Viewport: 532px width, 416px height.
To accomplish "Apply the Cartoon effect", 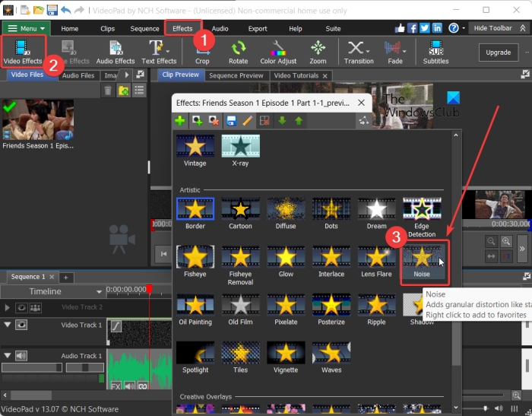I will [240, 214].
